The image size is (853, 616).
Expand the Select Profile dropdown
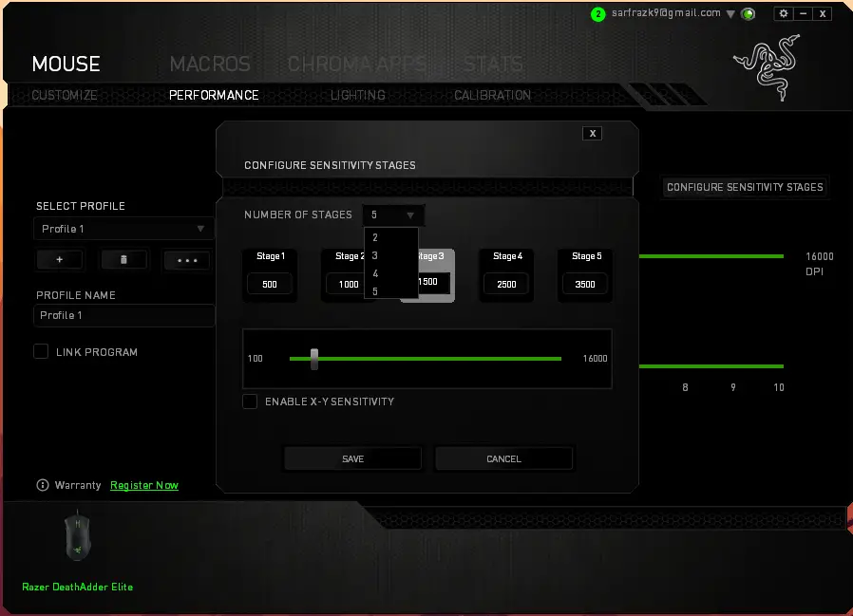click(123, 229)
